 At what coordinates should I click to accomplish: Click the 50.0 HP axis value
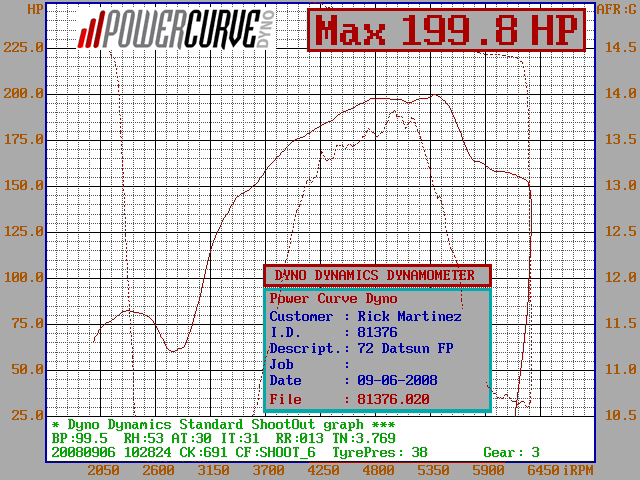coord(28,370)
